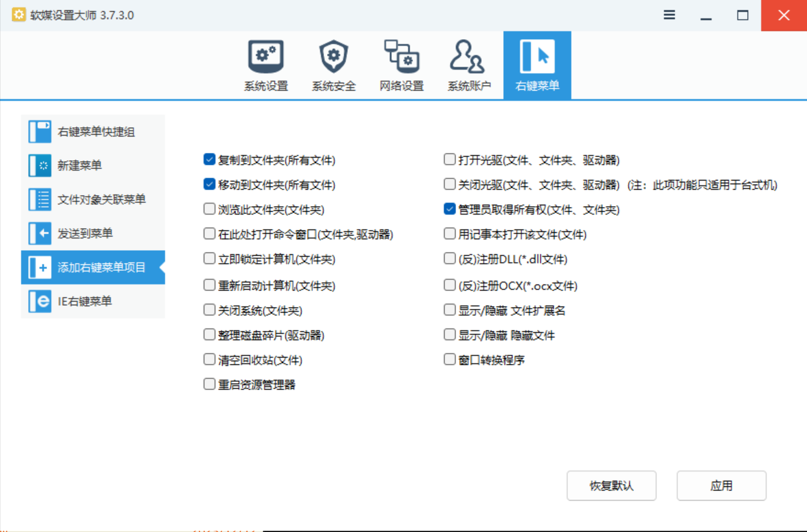Click the 发送到菜单 arrow icon

click(x=40, y=234)
